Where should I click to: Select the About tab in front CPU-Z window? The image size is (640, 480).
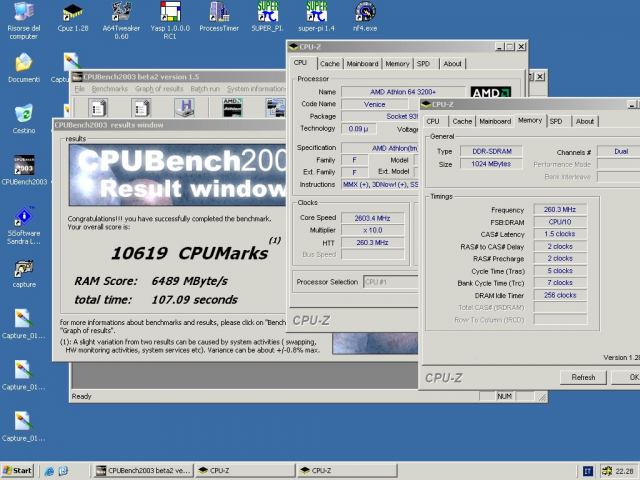pyautogui.click(x=585, y=121)
